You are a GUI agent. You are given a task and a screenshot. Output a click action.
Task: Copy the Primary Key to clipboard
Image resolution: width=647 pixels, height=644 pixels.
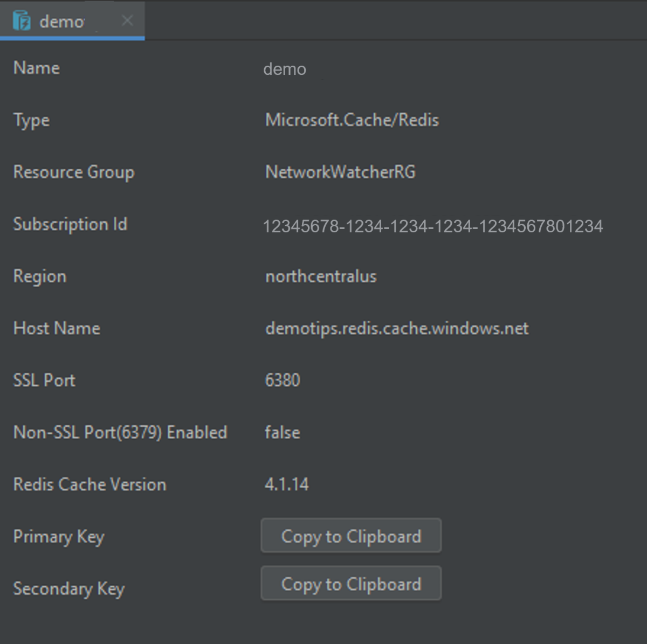pos(350,536)
